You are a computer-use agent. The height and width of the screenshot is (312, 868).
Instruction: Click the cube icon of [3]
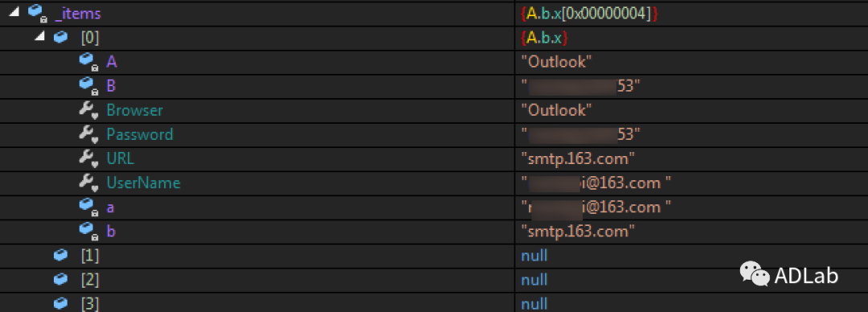click(61, 303)
